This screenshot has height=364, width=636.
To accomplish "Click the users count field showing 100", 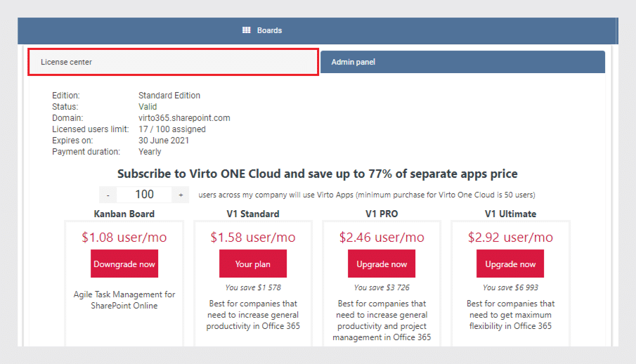I will (144, 195).
